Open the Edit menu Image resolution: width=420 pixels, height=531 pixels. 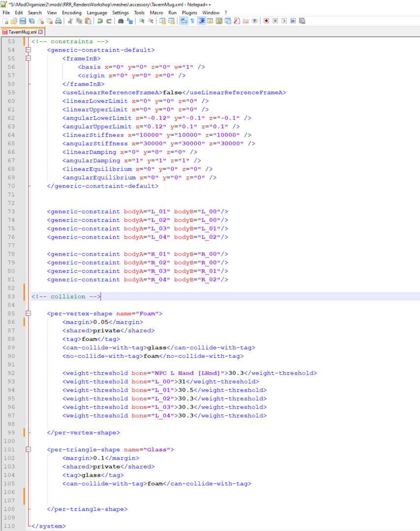point(19,12)
